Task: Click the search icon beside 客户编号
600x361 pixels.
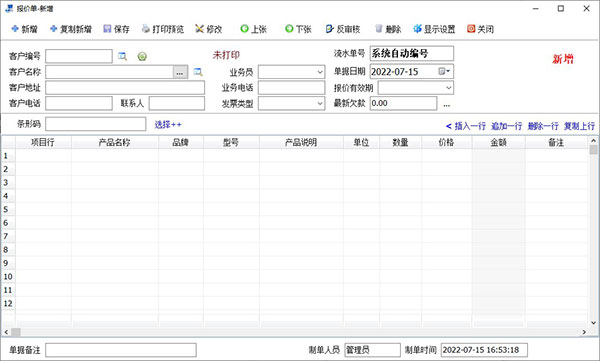Action: tap(122, 56)
